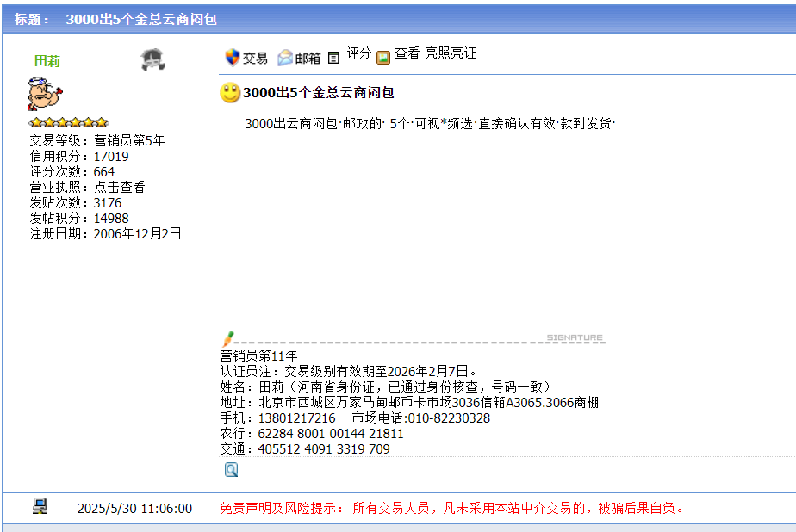This screenshot has height=532, width=796.
Task: Open the 交易 trade link
Action: [x=255, y=59]
